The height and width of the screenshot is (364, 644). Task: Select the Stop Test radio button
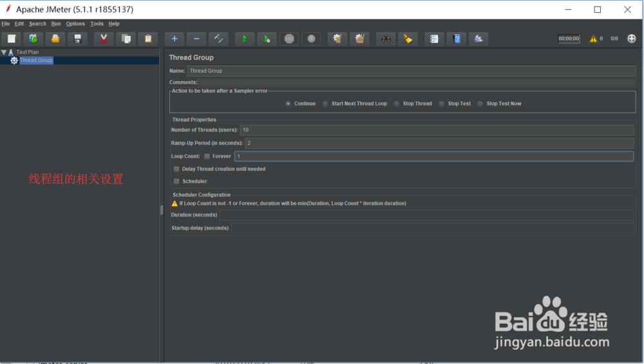click(442, 104)
